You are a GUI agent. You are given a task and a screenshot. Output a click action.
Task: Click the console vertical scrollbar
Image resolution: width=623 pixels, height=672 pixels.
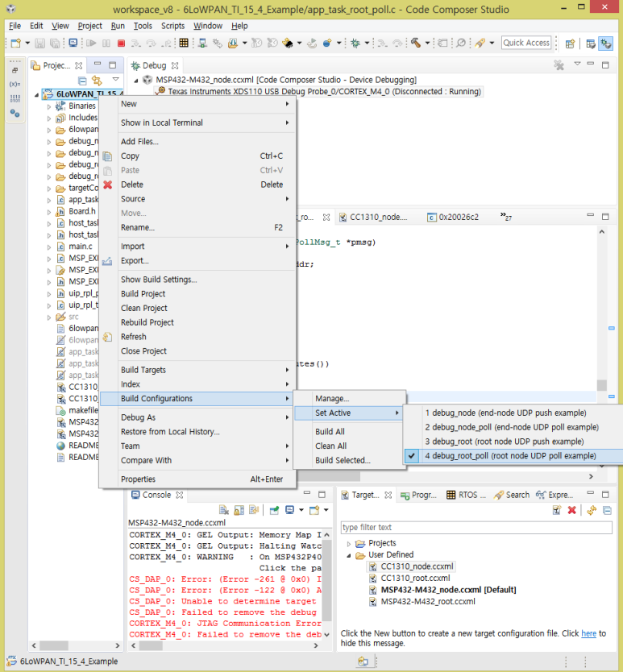[x=326, y=580]
